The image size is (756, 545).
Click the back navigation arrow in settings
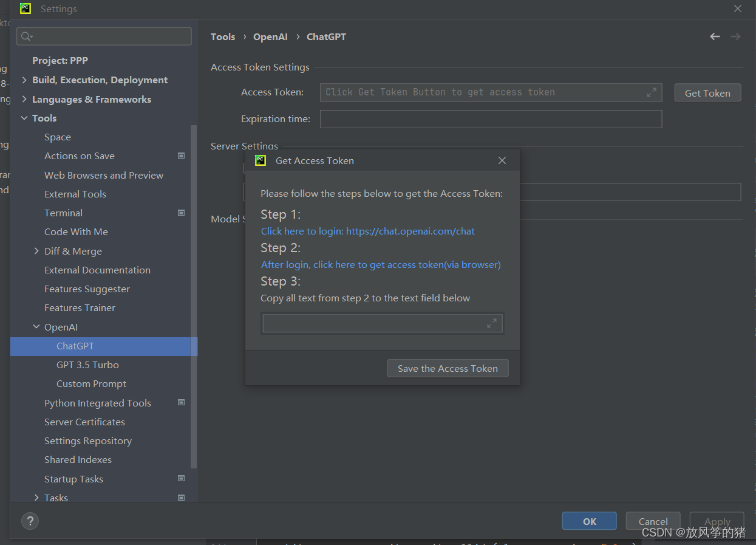point(715,36)
